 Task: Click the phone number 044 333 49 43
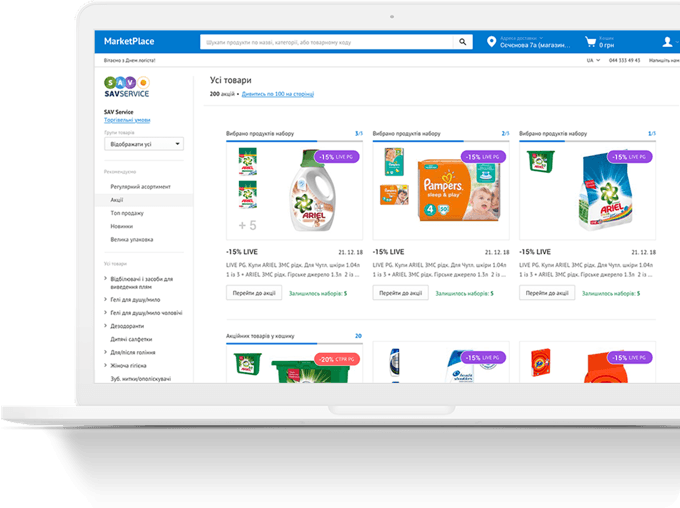click(624, 60)
